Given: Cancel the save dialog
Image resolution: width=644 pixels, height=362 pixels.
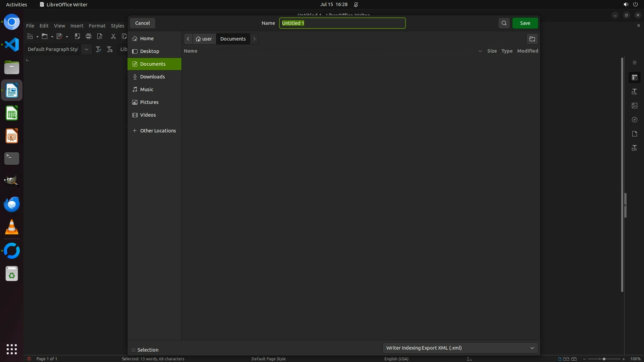Looking at the screenshot, I should (143, 23).
